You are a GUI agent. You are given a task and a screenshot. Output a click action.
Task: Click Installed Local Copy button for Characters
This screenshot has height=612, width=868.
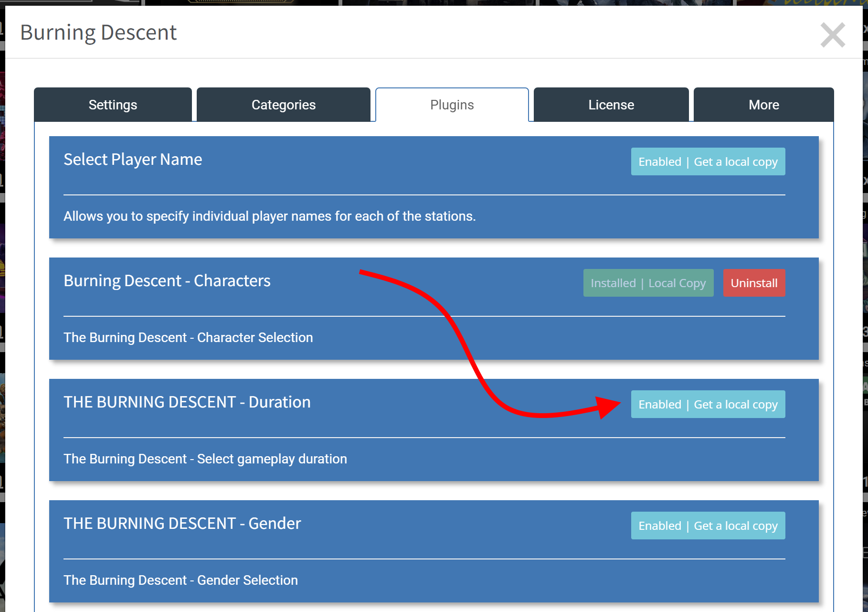point(648,283)
